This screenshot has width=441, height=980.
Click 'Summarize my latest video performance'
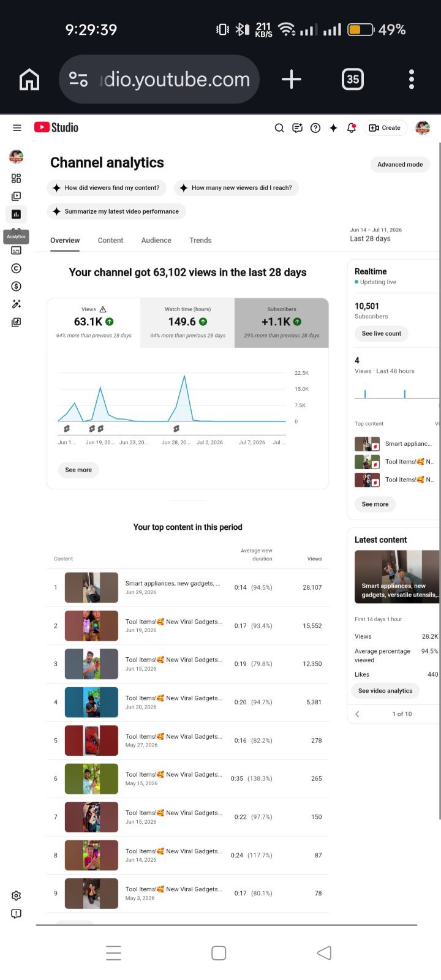(116, 211)
